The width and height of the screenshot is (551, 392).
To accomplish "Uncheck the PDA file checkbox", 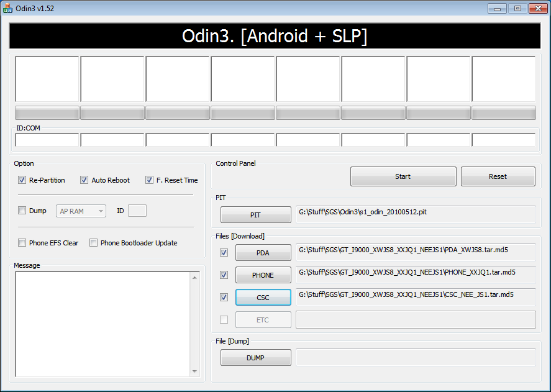I will (224, 252).
